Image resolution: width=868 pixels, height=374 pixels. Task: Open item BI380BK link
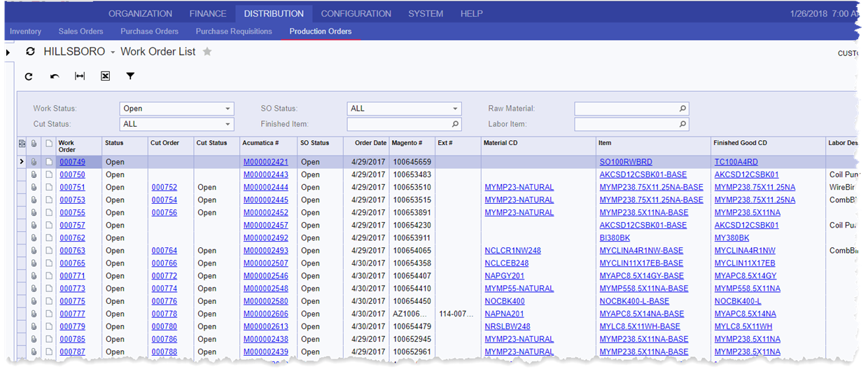point(615,238)
